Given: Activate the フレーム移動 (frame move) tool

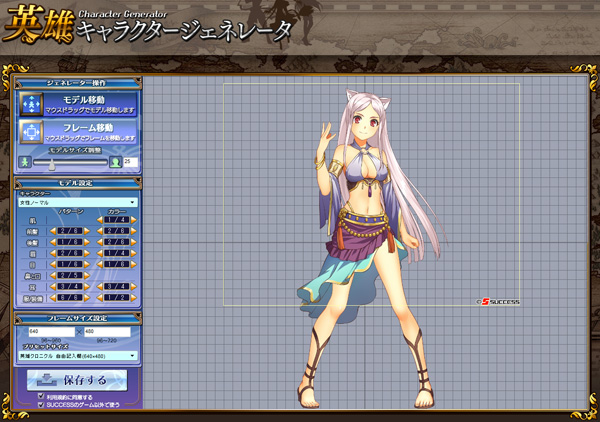Looking at the screenshot, I should pyautogui.click(x=78, y=132).
